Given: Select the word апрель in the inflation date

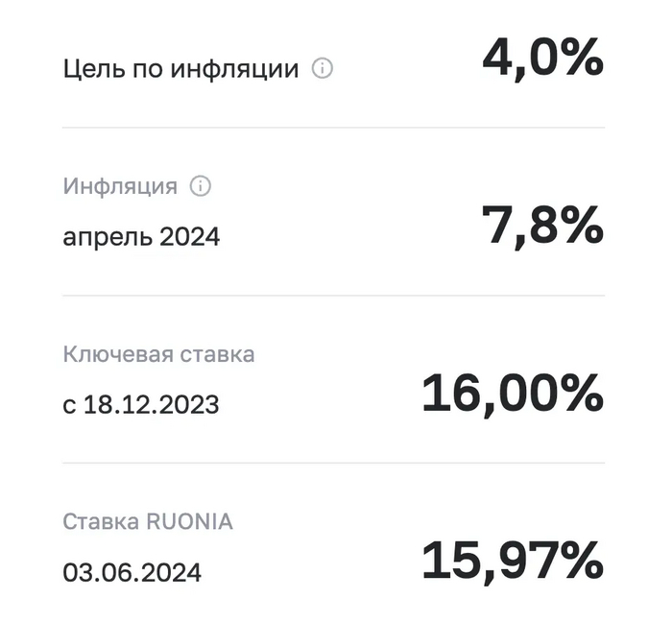Looking at the screenshot, I should (x=104, y=236).
